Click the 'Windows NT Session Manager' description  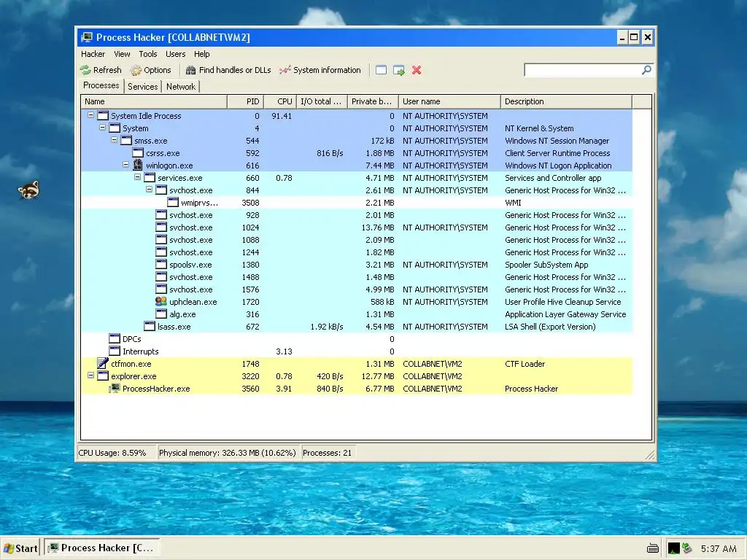[x=557, y=141]
